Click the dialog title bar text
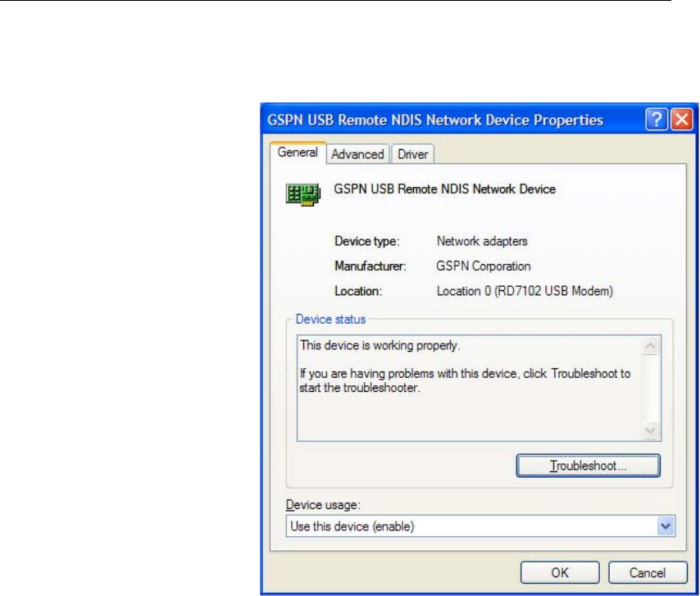Screen dimensions: 700x596 click(x=435, y=120)
